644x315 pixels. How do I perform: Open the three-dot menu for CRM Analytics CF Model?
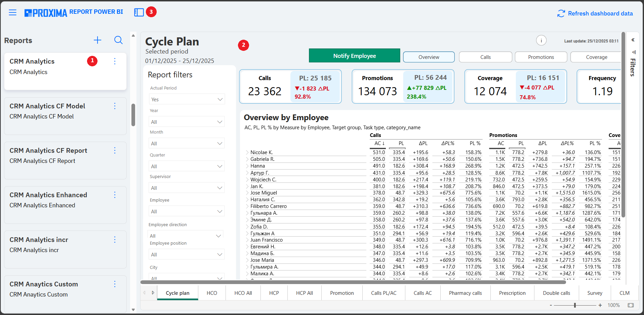click(115, 106)
